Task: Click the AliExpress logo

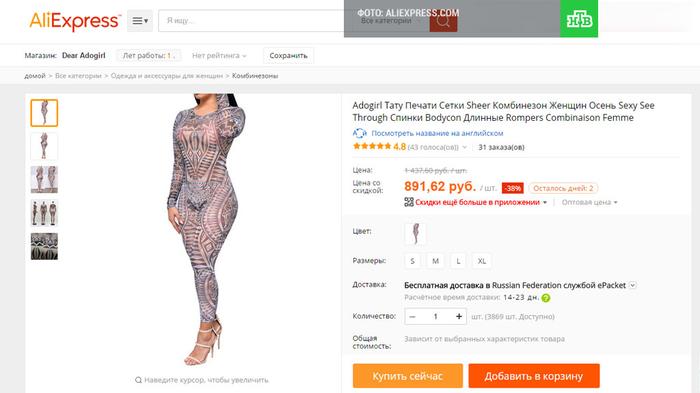Action: pyautogui.click(x=75, y=21)
